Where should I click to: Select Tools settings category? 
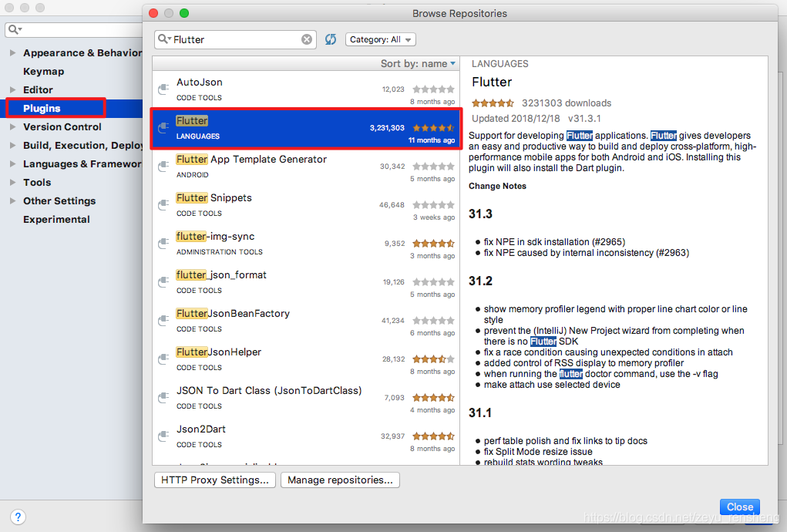tap(37, 182)
